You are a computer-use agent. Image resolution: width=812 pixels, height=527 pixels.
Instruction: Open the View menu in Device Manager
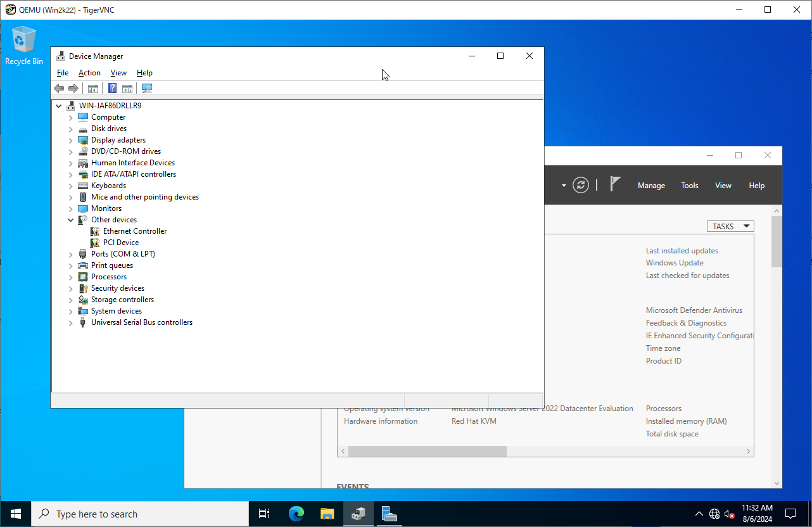click(x=118, y=73)
